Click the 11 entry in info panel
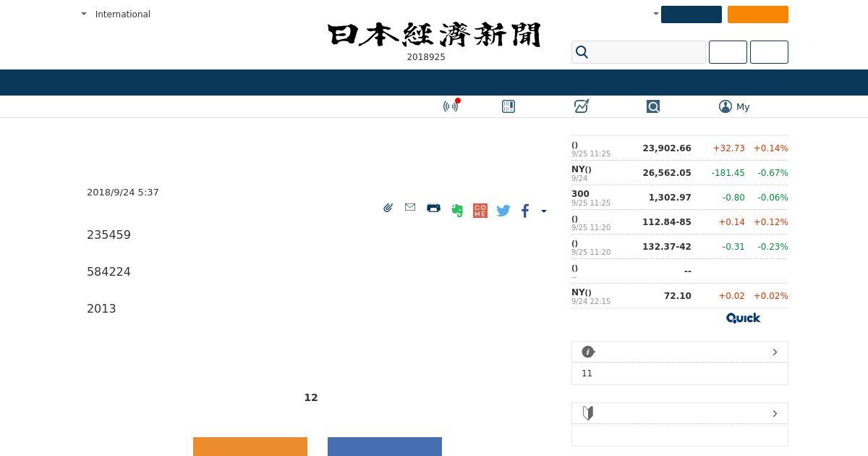 point(587,373)
